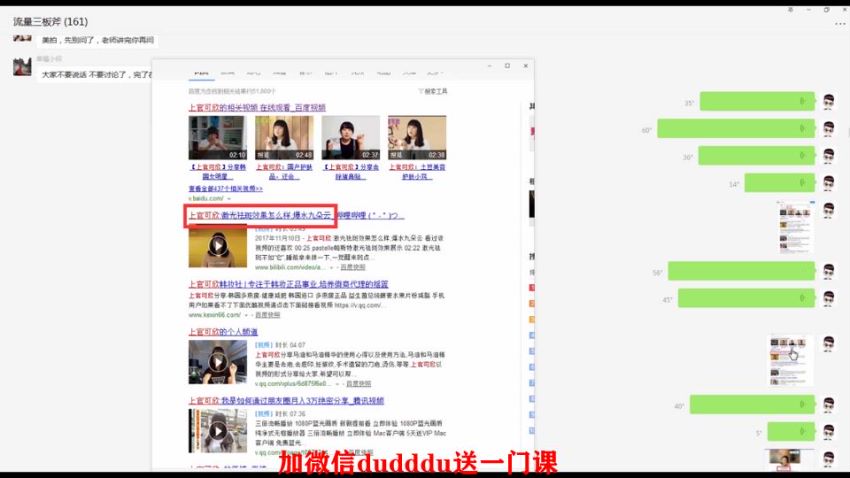Open 百度快照 for the v.qq.com/vplus result

359,384
